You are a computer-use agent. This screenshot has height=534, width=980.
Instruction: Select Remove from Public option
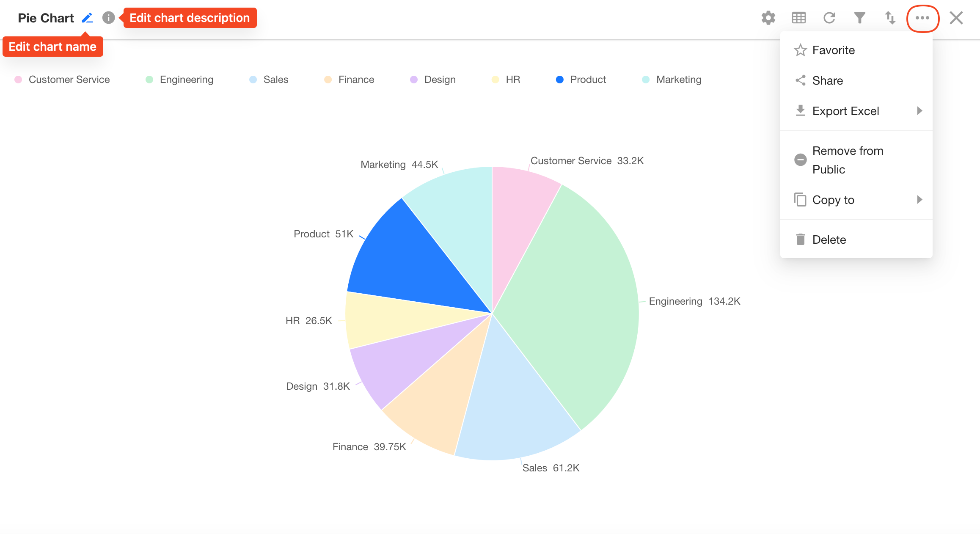848,160
